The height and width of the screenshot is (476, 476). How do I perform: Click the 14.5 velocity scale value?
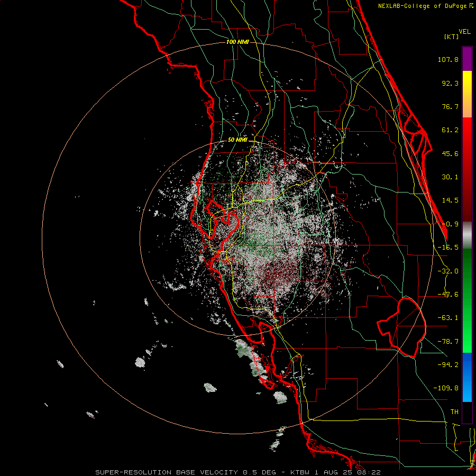click(x=450, y=200)
